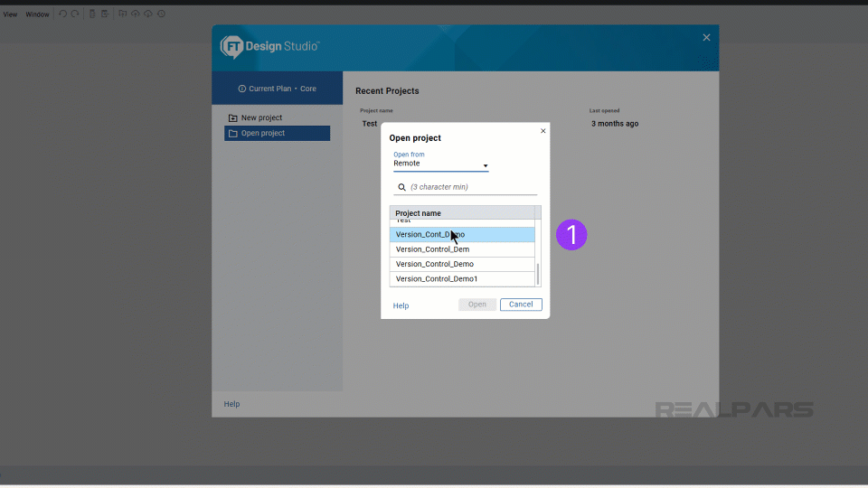Close the Design Studio start window
This screenshot has width=868, height=488.
point(706,38)
